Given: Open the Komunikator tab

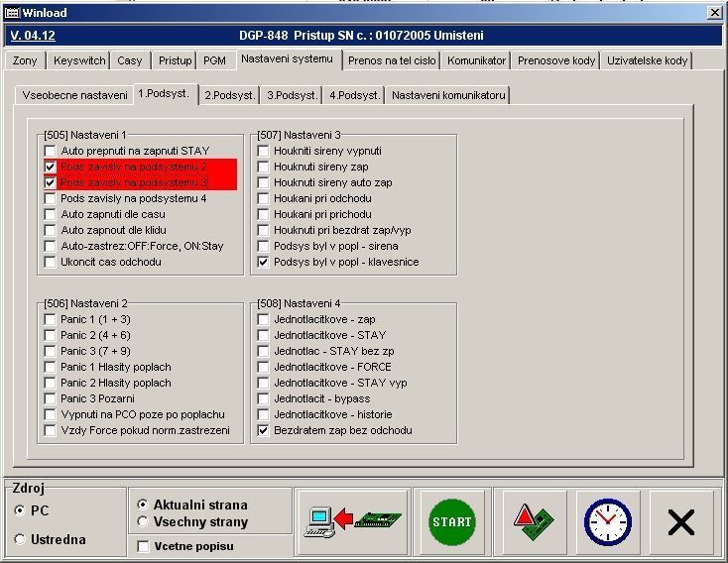Looking at the screenshot, I should 476,60.
